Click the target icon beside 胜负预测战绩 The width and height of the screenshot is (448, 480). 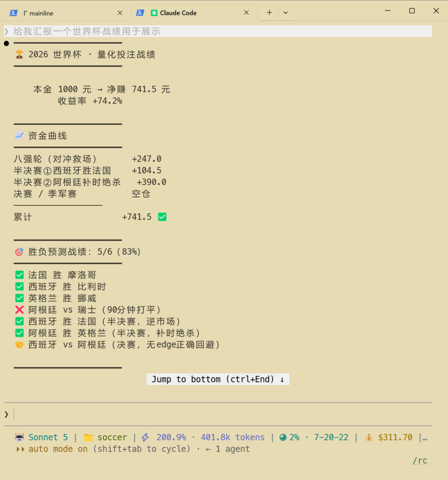point(19,252)
